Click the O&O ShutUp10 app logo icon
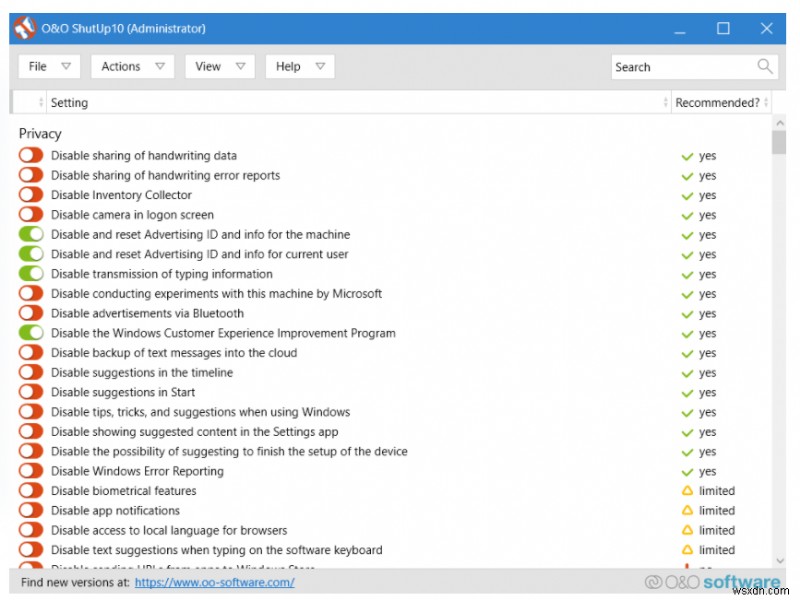 23,28
